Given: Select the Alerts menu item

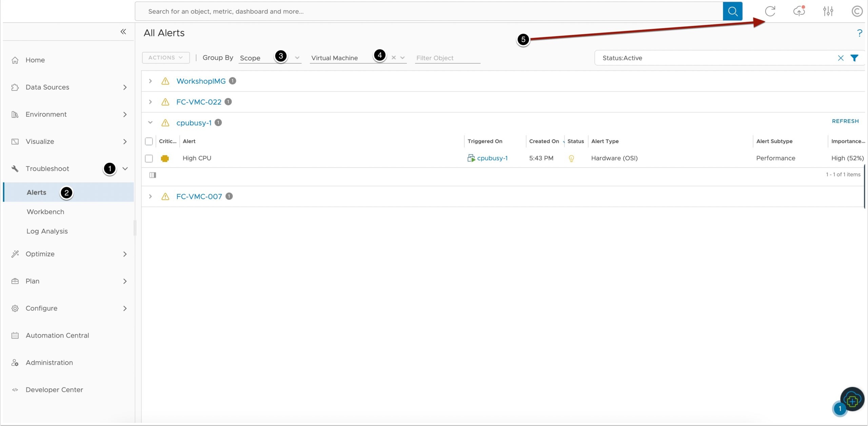Looking at the screenshot, I should [x=68, y=192].
